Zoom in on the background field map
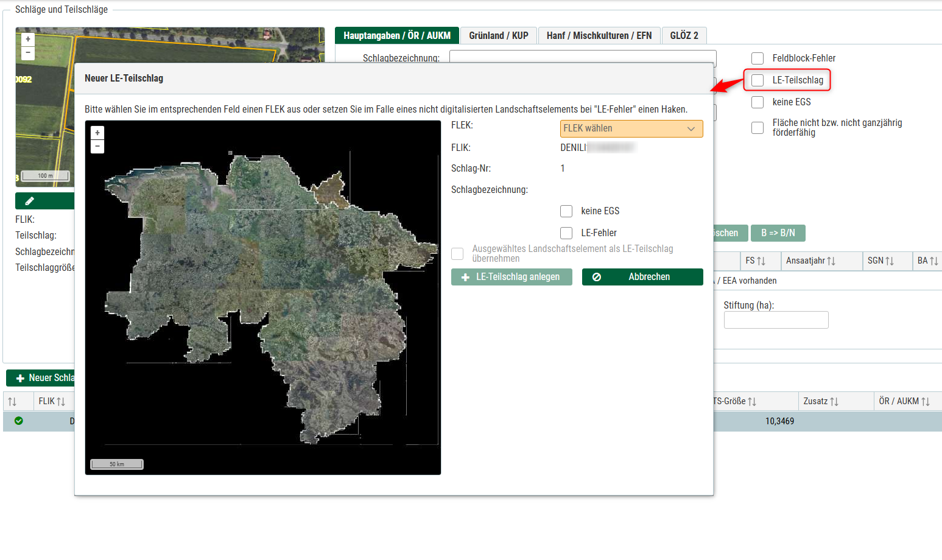 coord(28,39)
